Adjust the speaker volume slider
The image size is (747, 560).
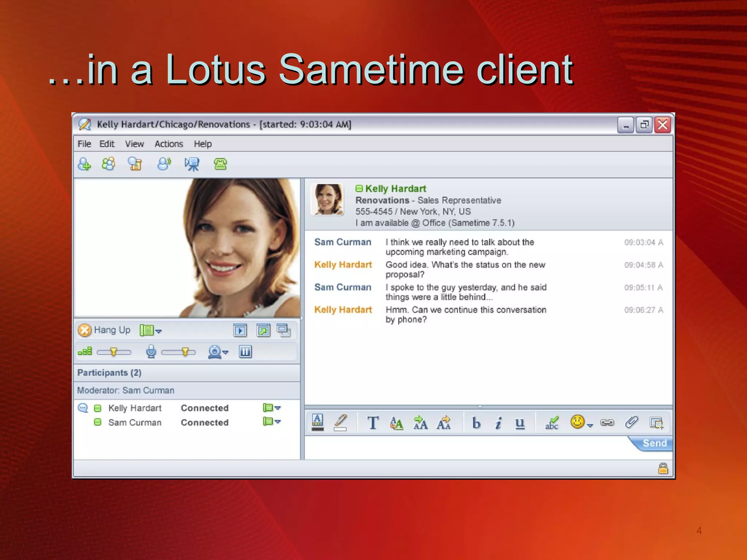(113, 352)
